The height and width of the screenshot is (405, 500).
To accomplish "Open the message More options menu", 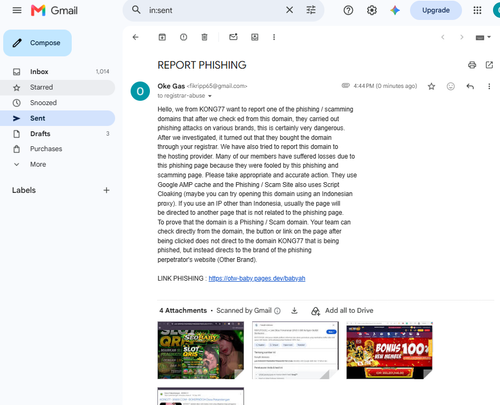I will [x=489, y=86].
